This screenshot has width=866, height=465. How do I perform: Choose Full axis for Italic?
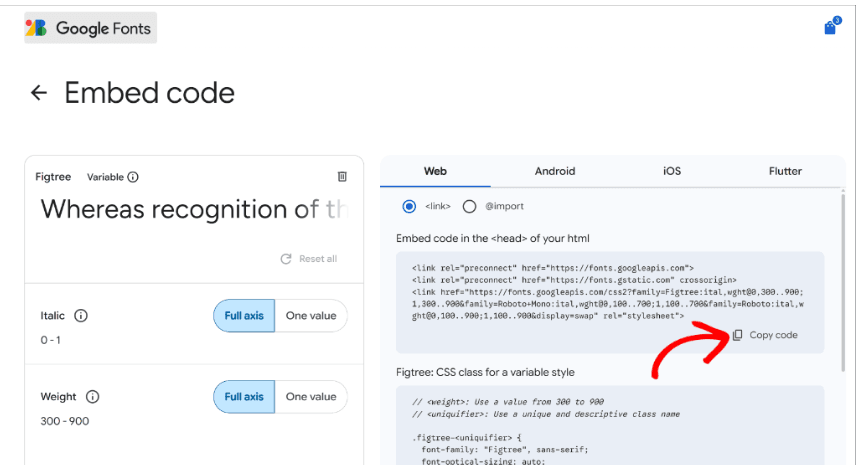point(244,316)
